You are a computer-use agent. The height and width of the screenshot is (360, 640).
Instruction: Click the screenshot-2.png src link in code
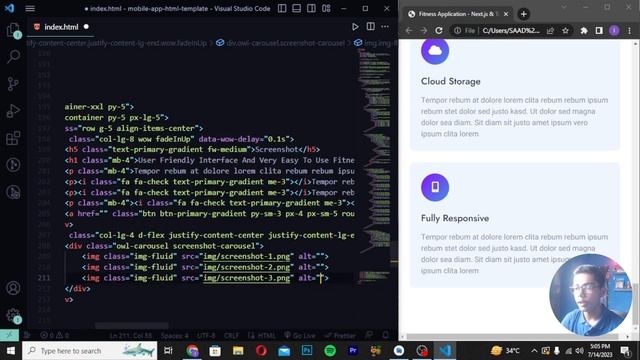coord(246,267)
